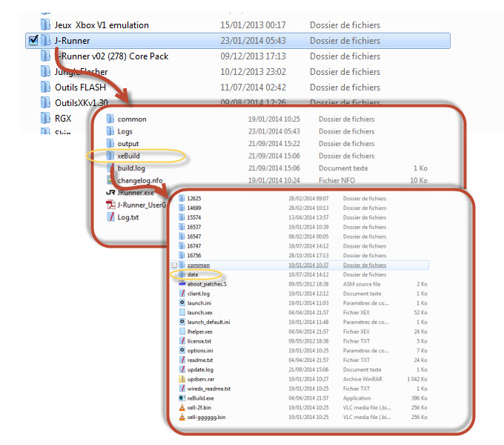Image resolution: width=504 pixels, height=445 pixels.
Task: Click the client.log file icon
Action: pyautogui.click(x=182, y=294)
